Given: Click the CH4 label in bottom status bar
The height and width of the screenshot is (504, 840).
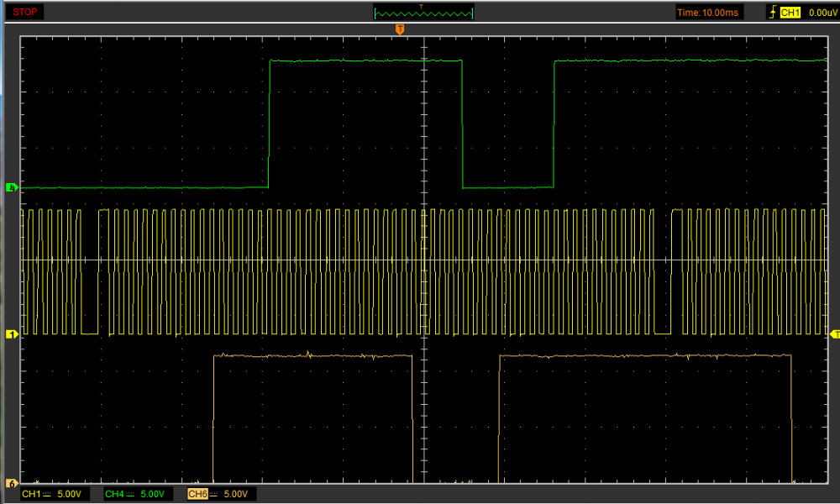Looking at the screenshot, I should [x=113, y=494].
